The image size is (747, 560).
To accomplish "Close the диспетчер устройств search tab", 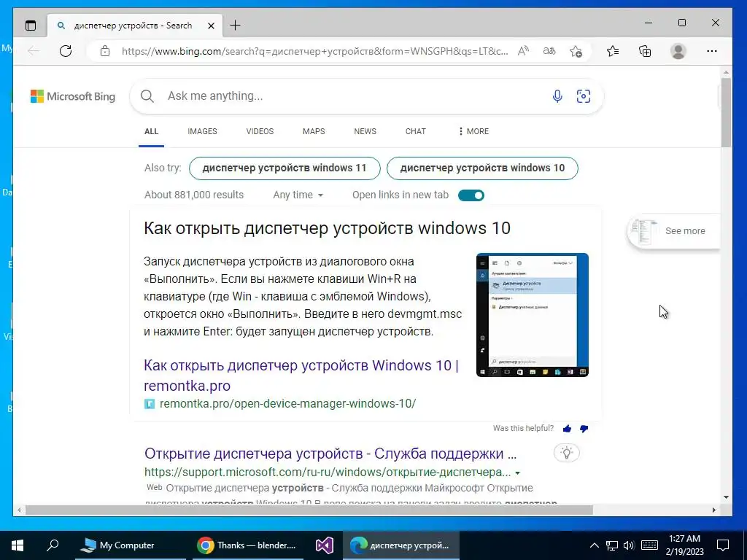I will coord(211,26).
